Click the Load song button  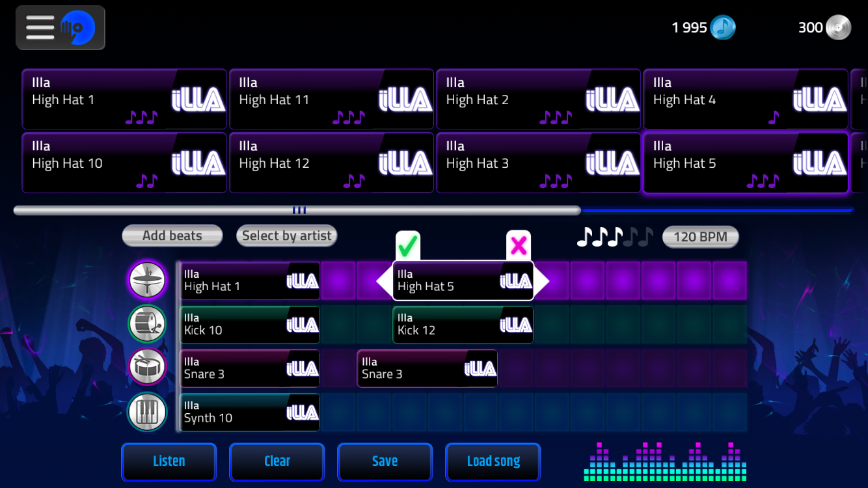tap(493, 461)
